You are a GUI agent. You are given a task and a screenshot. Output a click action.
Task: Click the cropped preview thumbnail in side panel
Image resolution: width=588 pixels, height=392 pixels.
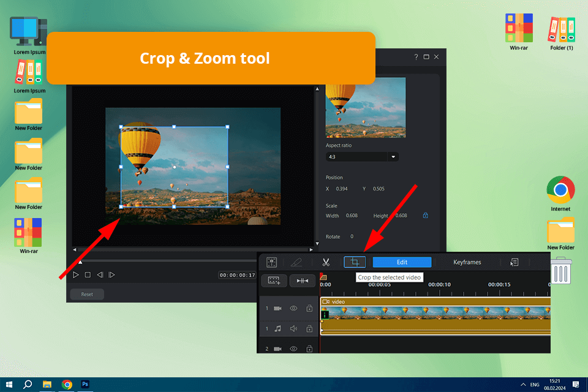(x=366, y=108)
